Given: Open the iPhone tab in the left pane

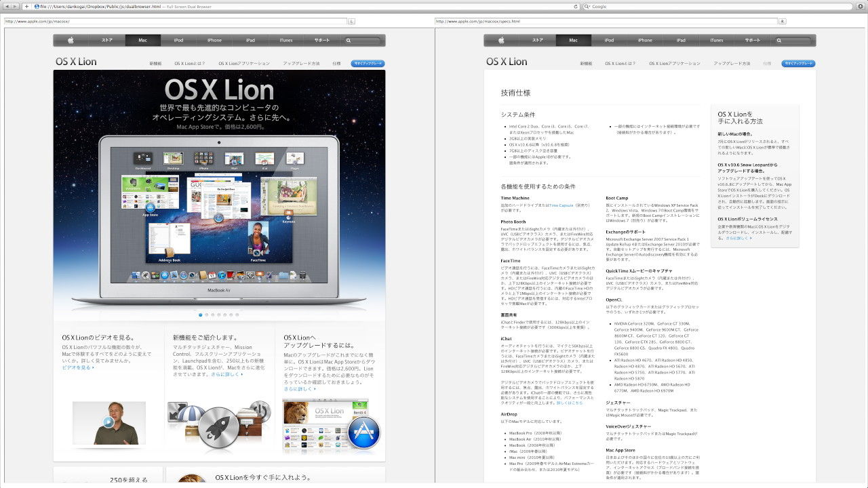Looking at the screenshot, I should click(214, 40).
